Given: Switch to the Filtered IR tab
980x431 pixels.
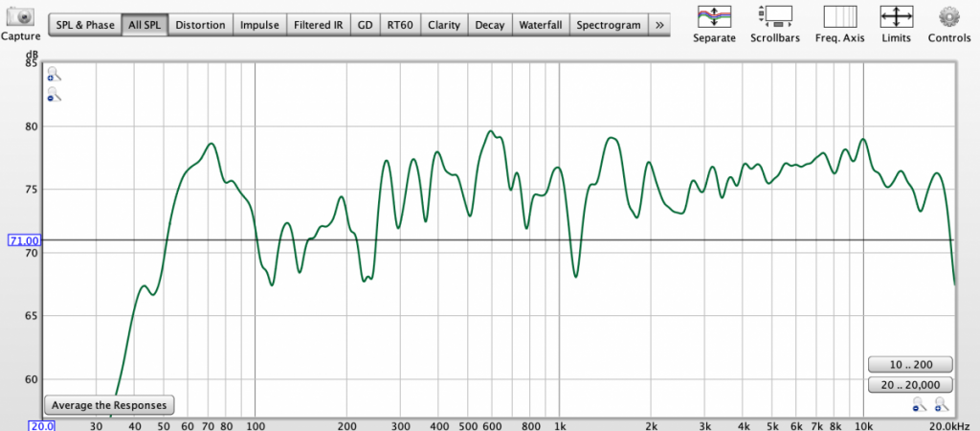Looking at the screenshot, I should tap(318, 25).
